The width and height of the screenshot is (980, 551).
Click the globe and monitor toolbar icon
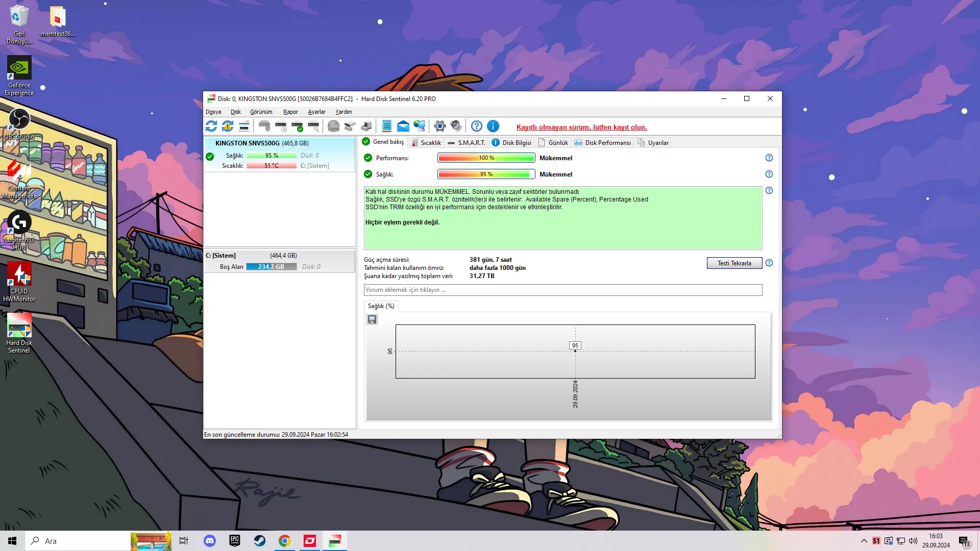(419, 126)
